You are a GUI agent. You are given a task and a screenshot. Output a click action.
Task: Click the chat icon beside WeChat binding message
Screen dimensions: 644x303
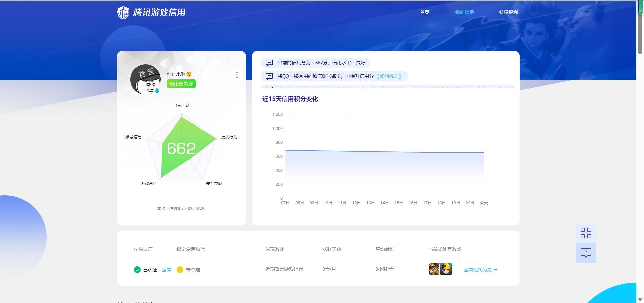click(x=269, y=76)
